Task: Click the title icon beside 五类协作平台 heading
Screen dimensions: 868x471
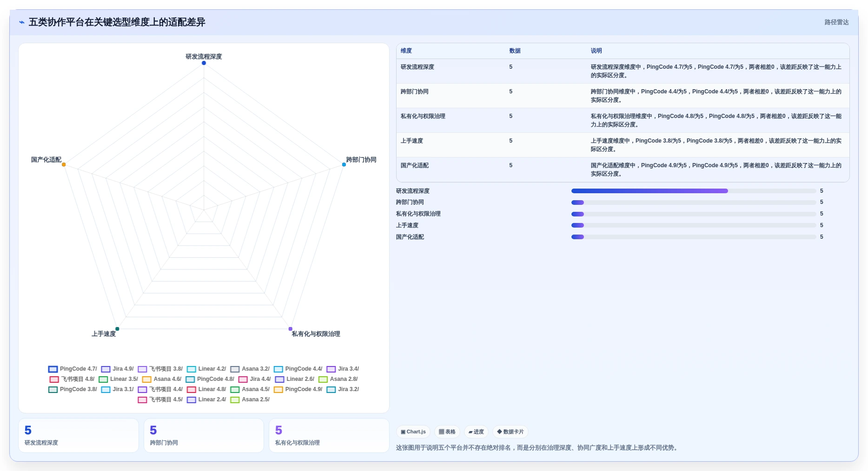Action: point(21,22)
